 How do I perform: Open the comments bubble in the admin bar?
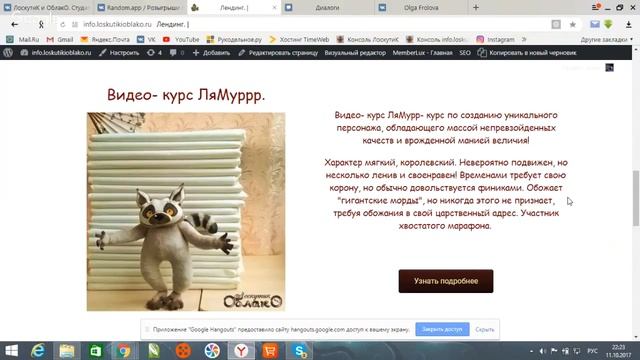pyautogui.click(x=177, y=53)
